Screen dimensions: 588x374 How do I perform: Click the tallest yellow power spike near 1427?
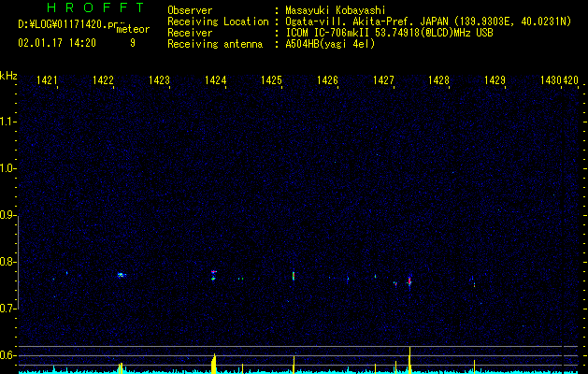coord(409,359)
